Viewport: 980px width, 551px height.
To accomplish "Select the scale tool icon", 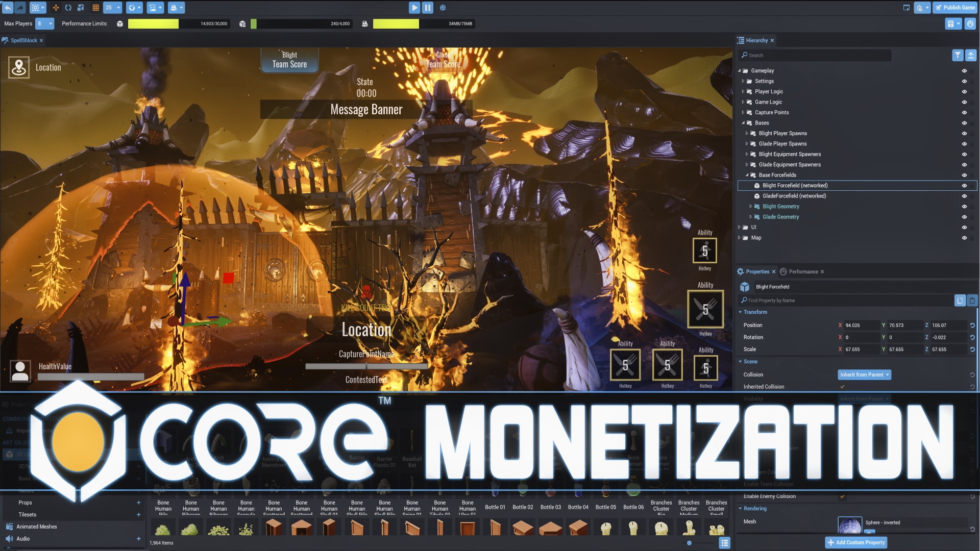I will click(x=81, y=8).
